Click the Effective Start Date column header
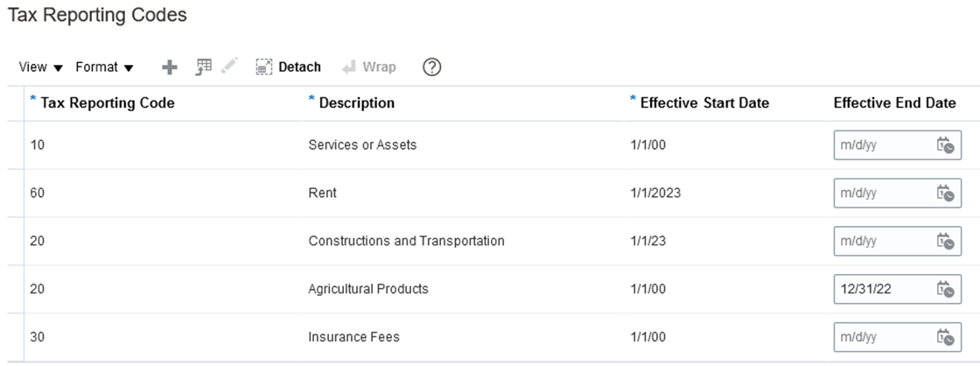The image size is (980, 366). point(704,103)
